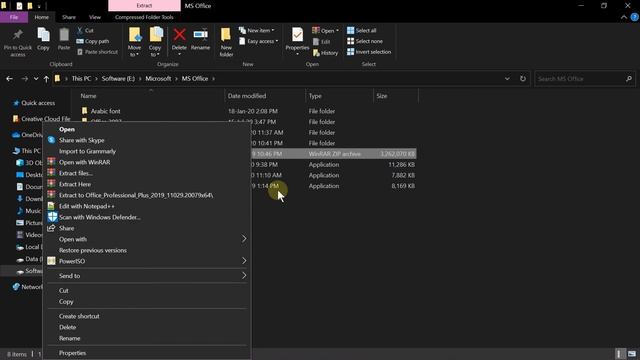Open the address bar history dropdown

pyautogui.click(x=507, y=79)
